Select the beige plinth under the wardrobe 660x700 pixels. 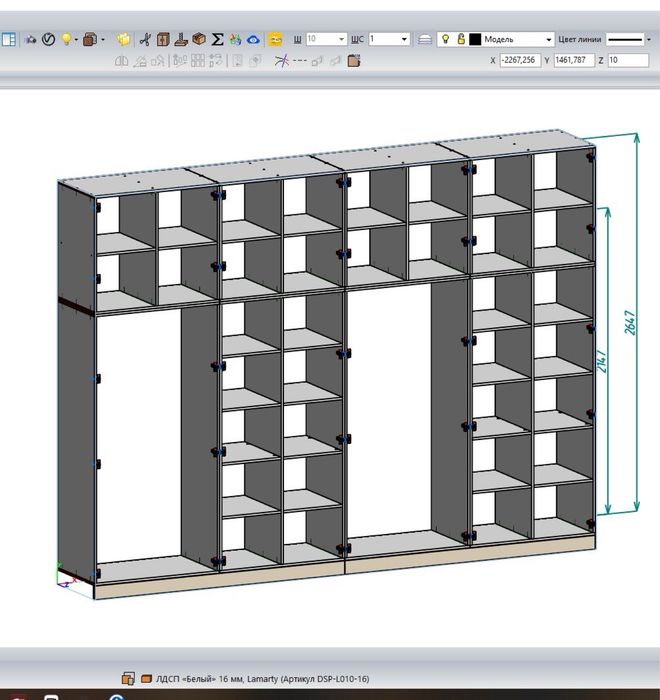(x=345, y=567)
